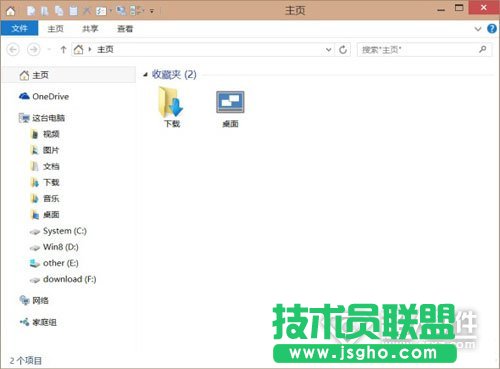Expand the ribbon with the chevron button
The image size is (500, 369).
pyautogui.click(x=478, y=29)
